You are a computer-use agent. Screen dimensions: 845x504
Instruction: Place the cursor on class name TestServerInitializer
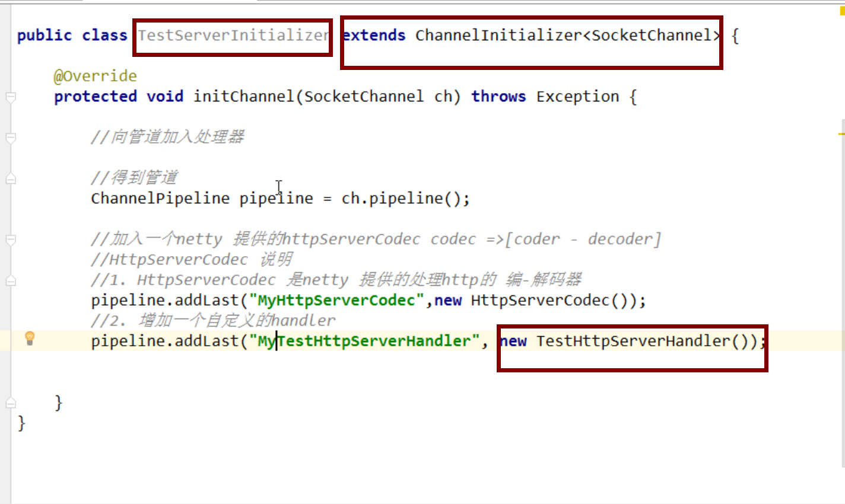point(233,36)
